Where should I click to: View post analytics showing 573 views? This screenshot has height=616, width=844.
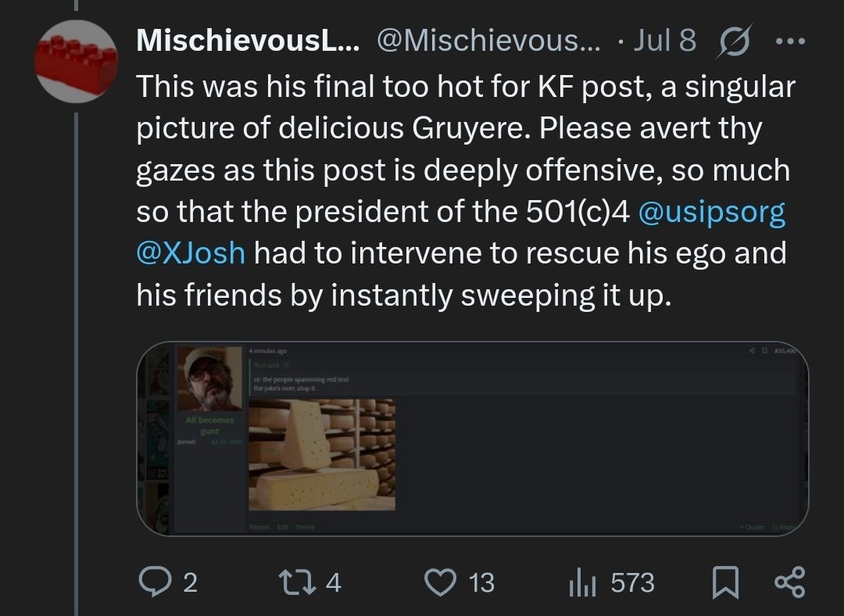580,582
